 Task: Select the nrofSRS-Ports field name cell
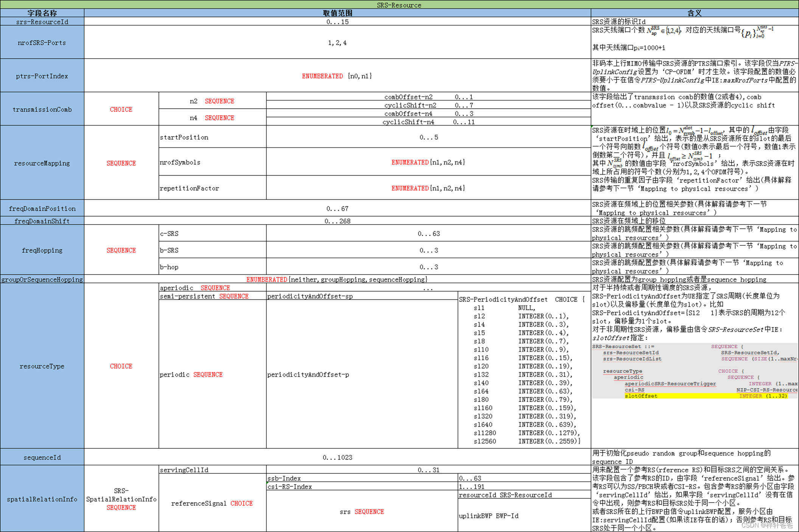(42, 42)
